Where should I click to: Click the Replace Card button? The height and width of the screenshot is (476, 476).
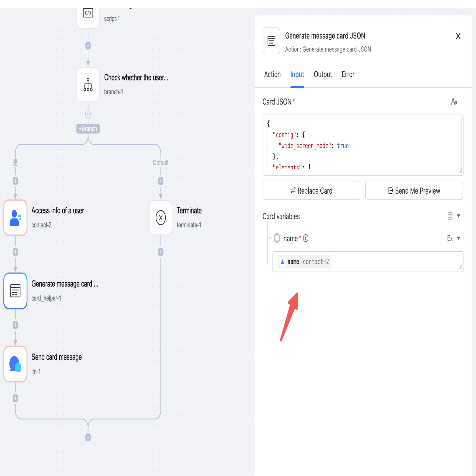coord(311,191)
